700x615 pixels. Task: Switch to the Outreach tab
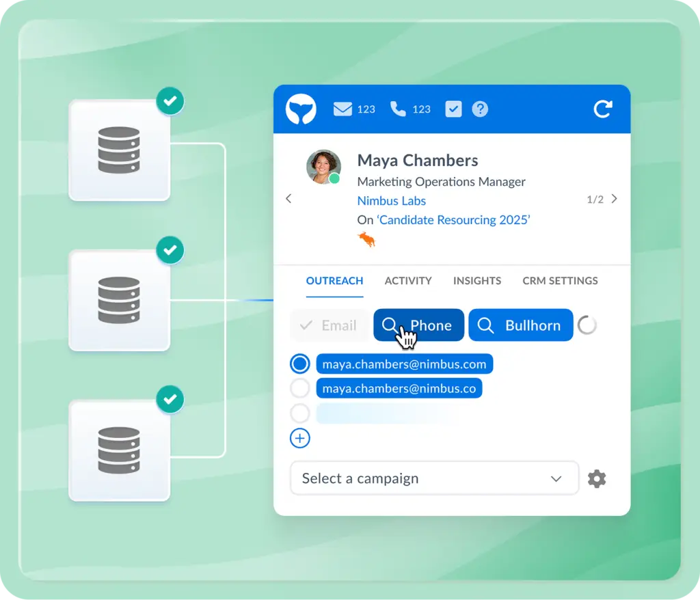334,281
